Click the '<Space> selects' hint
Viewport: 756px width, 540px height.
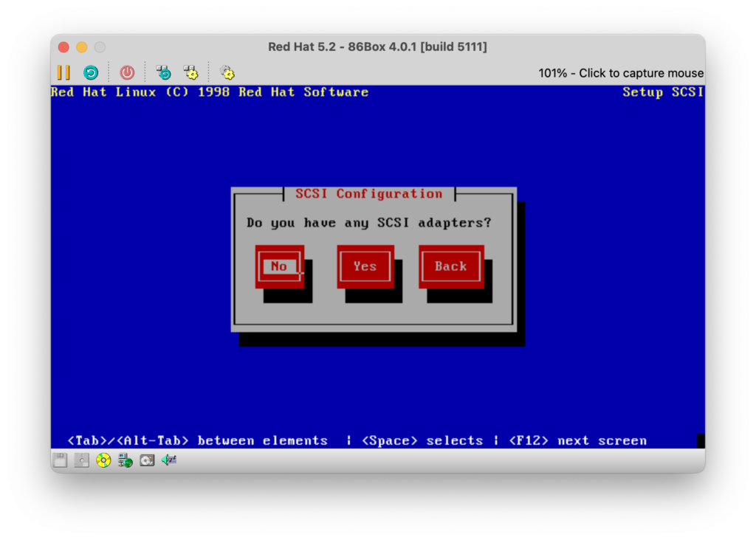[x=422, y=440]
